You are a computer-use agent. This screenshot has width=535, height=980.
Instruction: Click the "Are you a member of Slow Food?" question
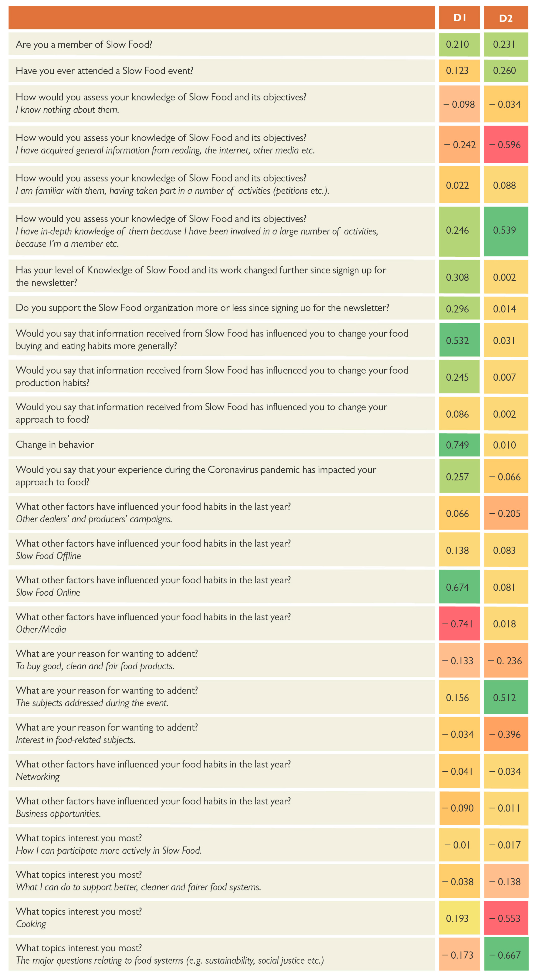(x=84, y=45)
